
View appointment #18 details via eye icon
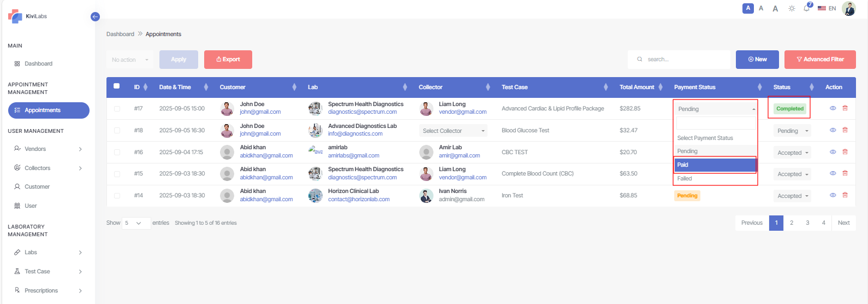833,130
